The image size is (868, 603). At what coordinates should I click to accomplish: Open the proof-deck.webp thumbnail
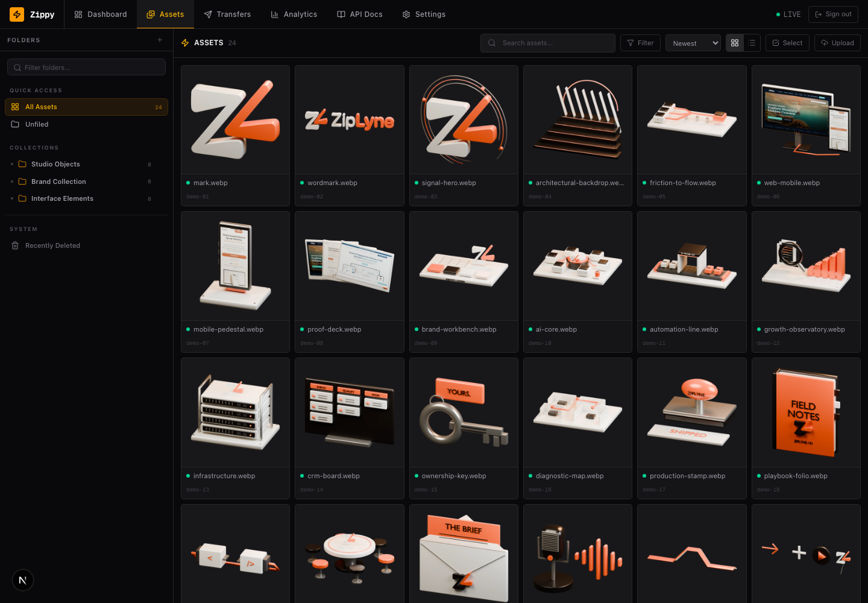click(x=350, y=266)
